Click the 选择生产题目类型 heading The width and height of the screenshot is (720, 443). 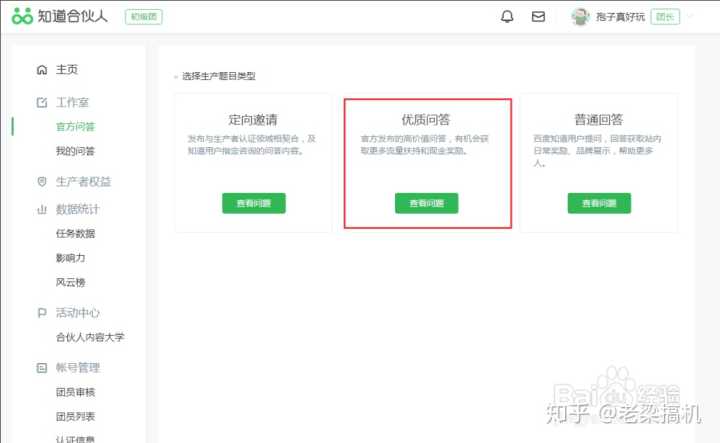[x=219, y=76]
